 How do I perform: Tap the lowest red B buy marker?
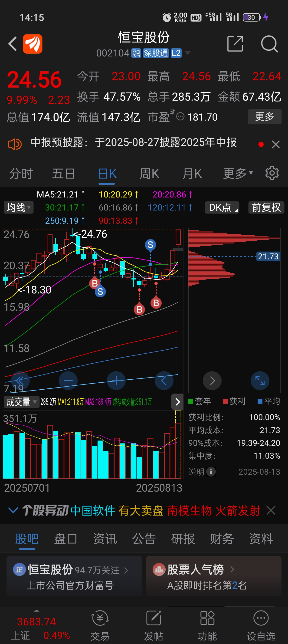pos(140,309)
